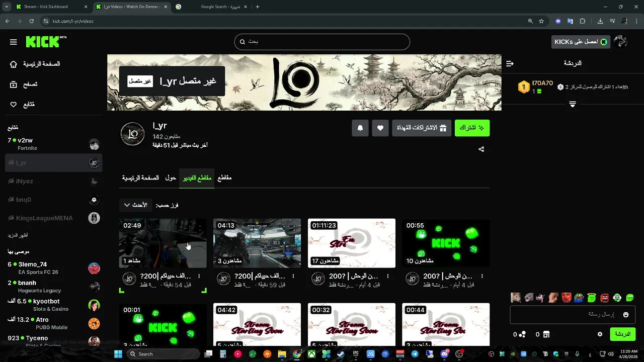Open Atro PUBG Mobile channel
Image resolution: width=644 pixels, height=362 pixels.
pyautogui.click(x=53, y=323)
